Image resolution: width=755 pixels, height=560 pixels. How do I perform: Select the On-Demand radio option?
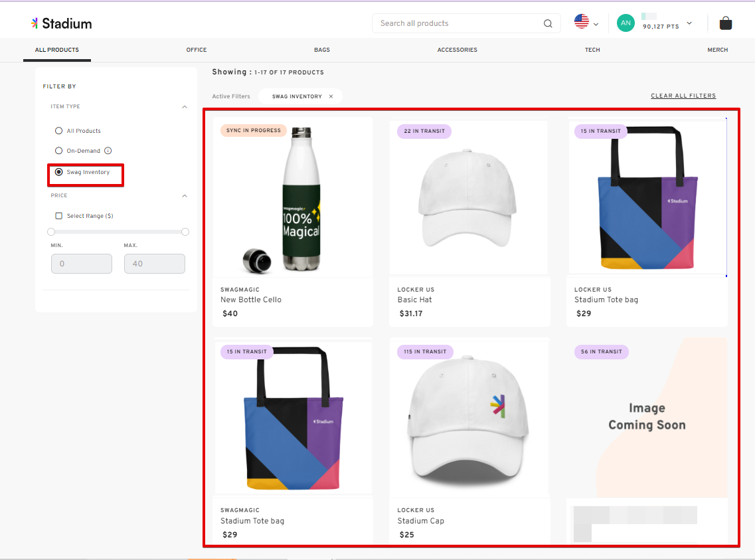59,151
